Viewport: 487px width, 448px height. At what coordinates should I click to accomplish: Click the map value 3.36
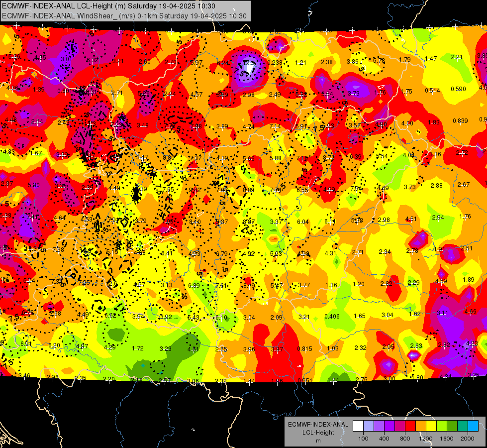point(435,154)
